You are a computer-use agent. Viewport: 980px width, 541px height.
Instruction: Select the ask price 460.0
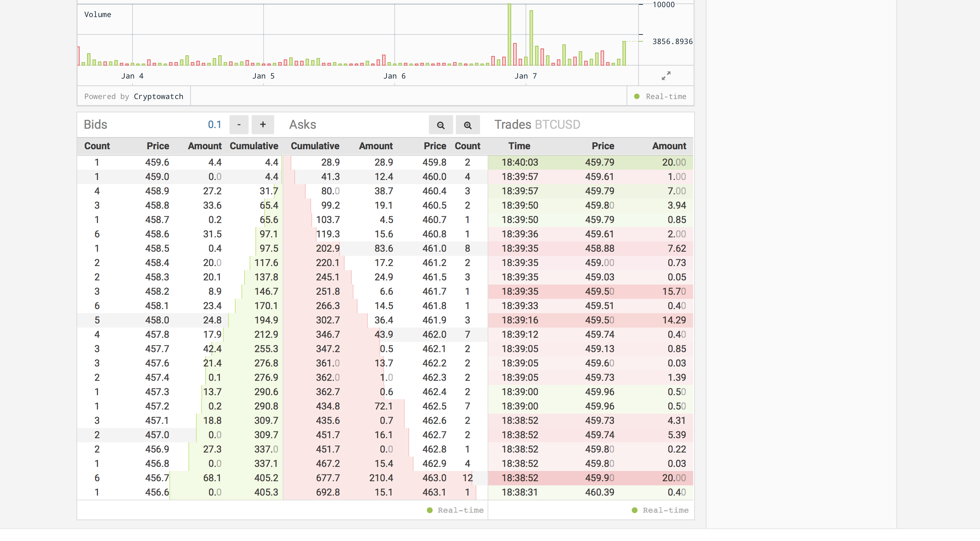pos(434,177)
